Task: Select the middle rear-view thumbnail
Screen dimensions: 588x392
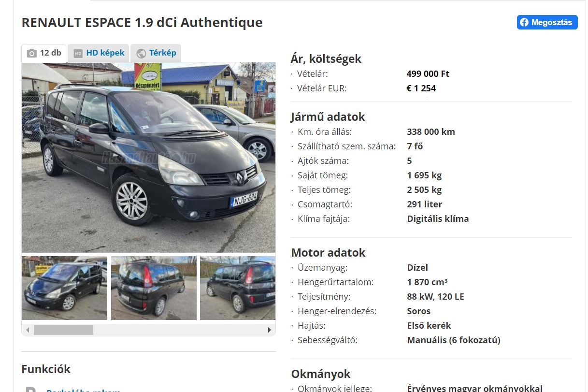Action: click(x=154, y=288)
